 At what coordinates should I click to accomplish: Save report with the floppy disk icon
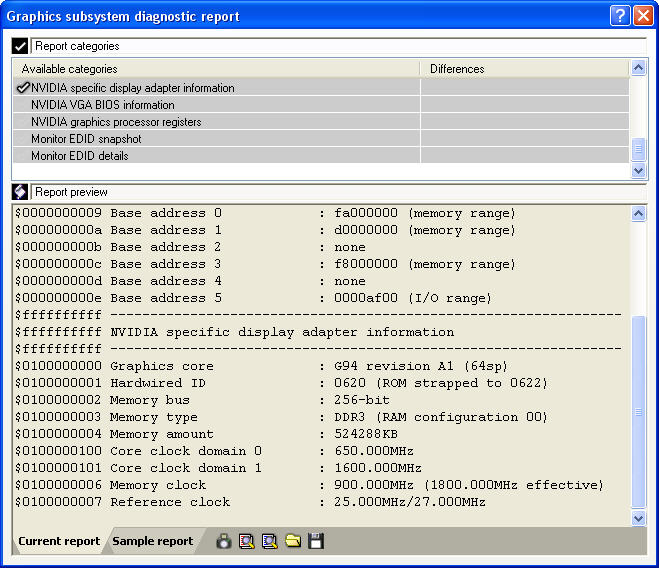[x=316, y=541]
